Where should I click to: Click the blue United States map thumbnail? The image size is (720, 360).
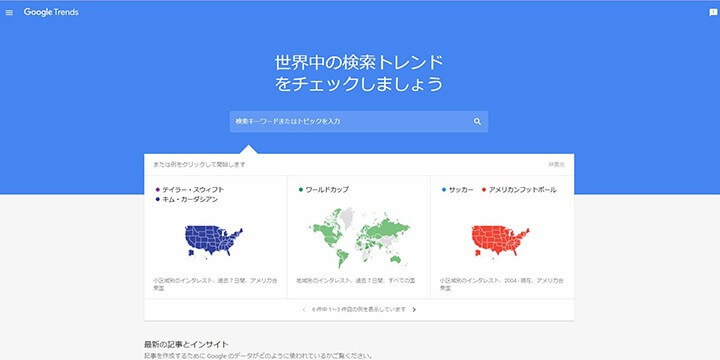click(214, 241)
